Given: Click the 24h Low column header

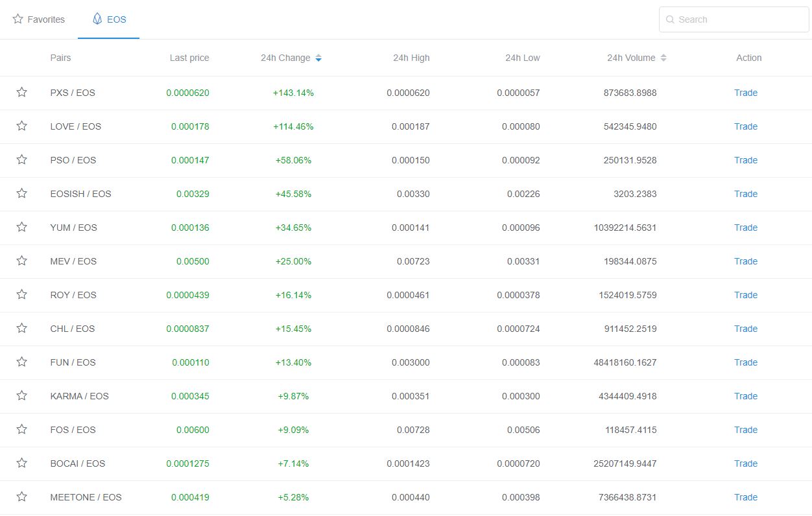Looking at the screenshot, I should pos(523,58).
